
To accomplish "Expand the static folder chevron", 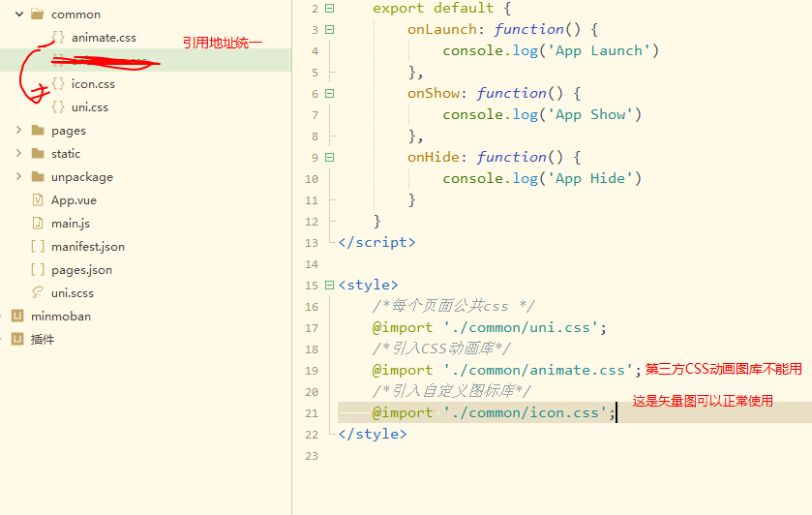I will (18, 153).
